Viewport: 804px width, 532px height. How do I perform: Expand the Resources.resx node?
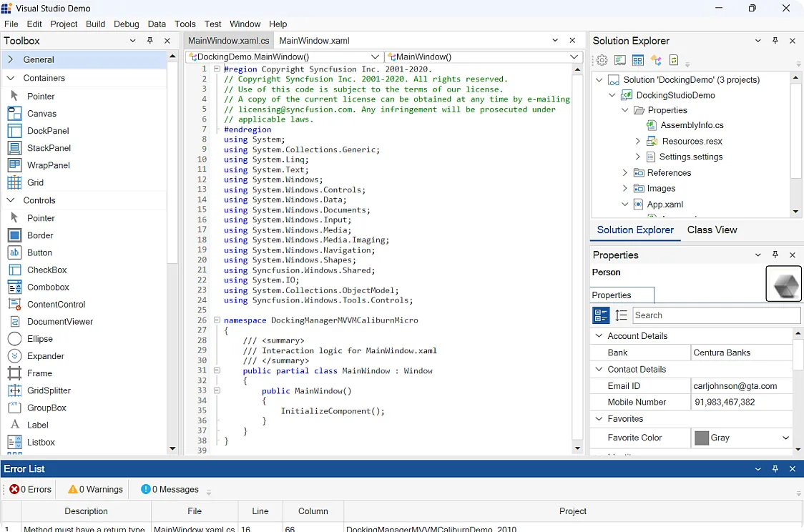[637, 141]
